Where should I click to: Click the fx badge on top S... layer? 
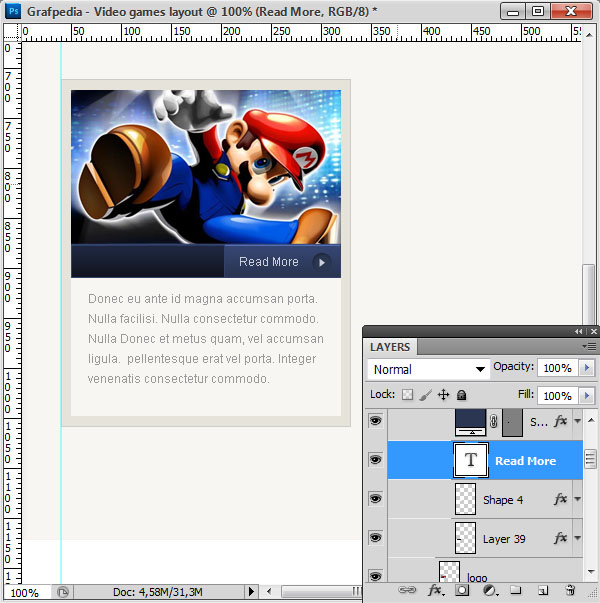(560, 421)
